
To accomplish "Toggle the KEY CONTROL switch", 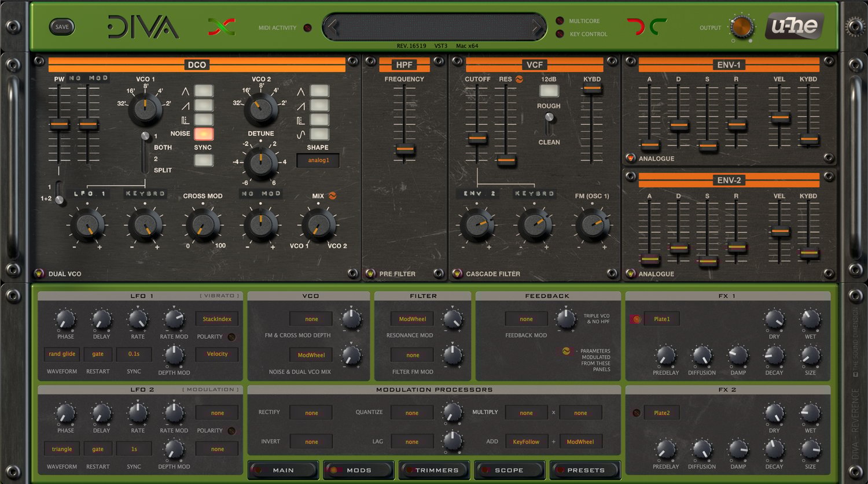I will [x=560, y=34].
